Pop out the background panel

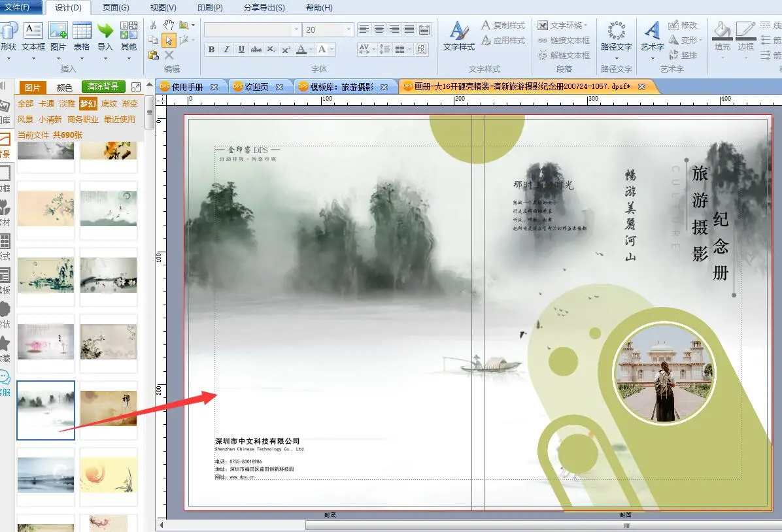135,87
